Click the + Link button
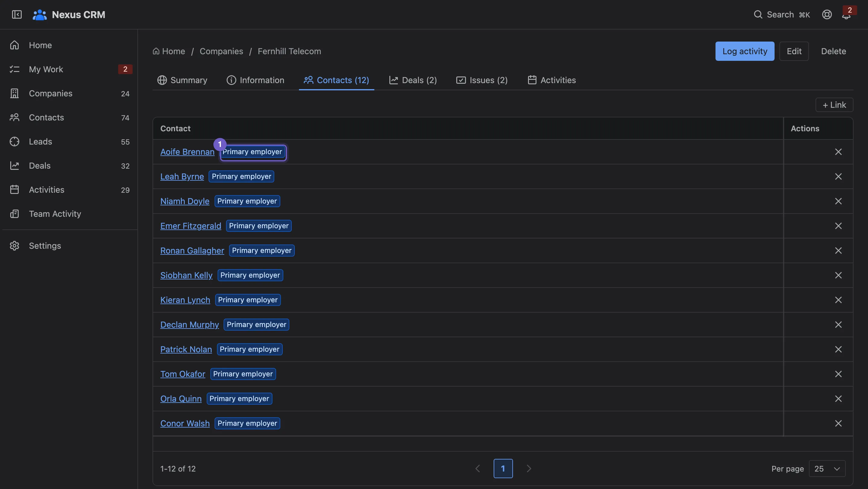The image size is (868, 489). [834, 105]
